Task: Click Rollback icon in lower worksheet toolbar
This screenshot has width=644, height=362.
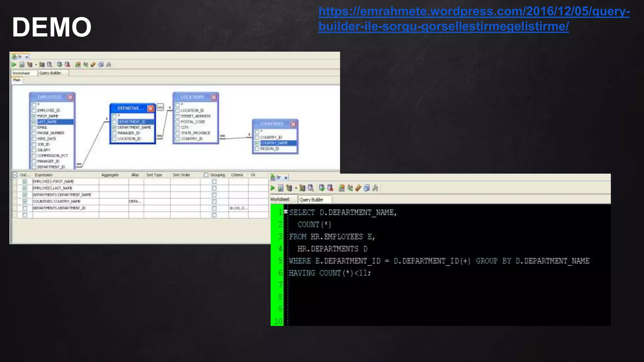Action: tap(330, 188)
